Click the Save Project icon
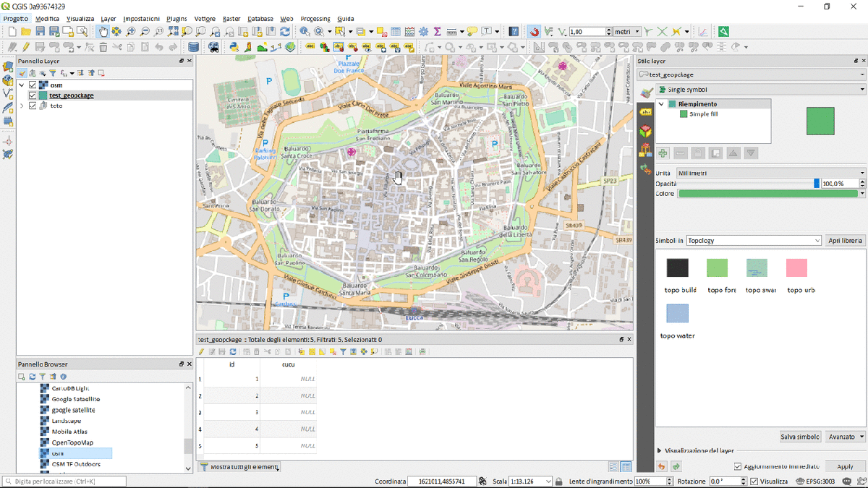The image size is (868, 488). pos(41,32)
